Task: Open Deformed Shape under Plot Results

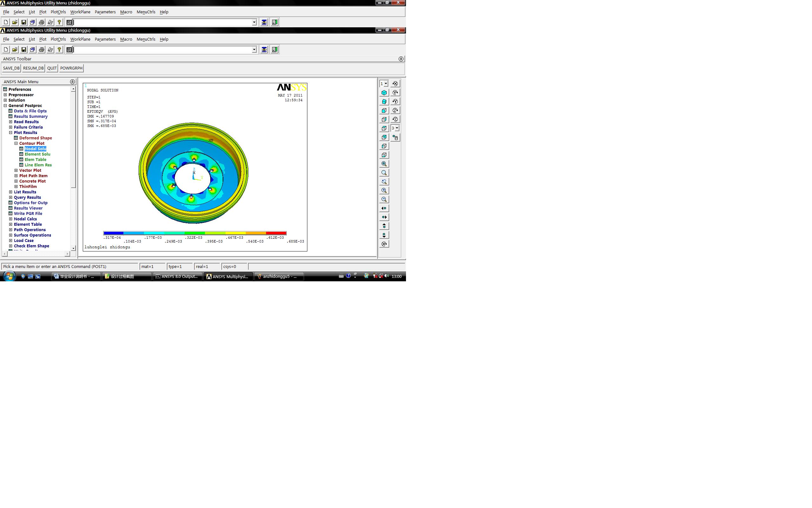Action: click(35, 138)
